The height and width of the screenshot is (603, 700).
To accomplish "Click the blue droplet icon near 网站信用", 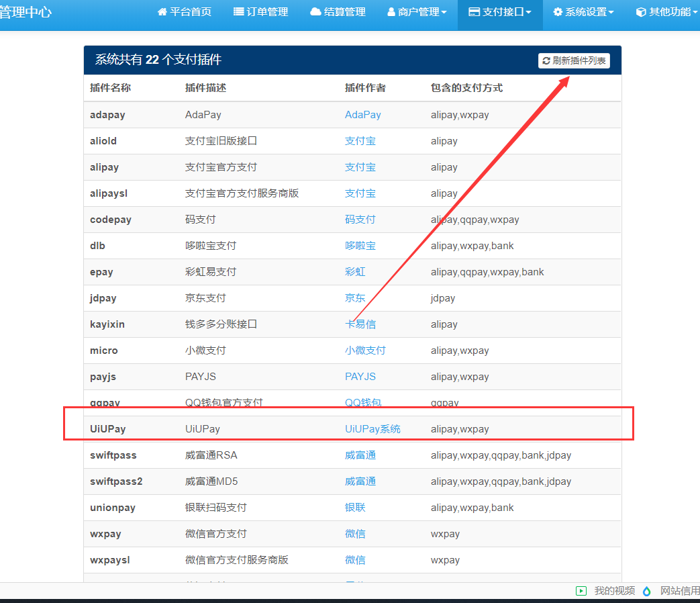I will click(647, 591).
